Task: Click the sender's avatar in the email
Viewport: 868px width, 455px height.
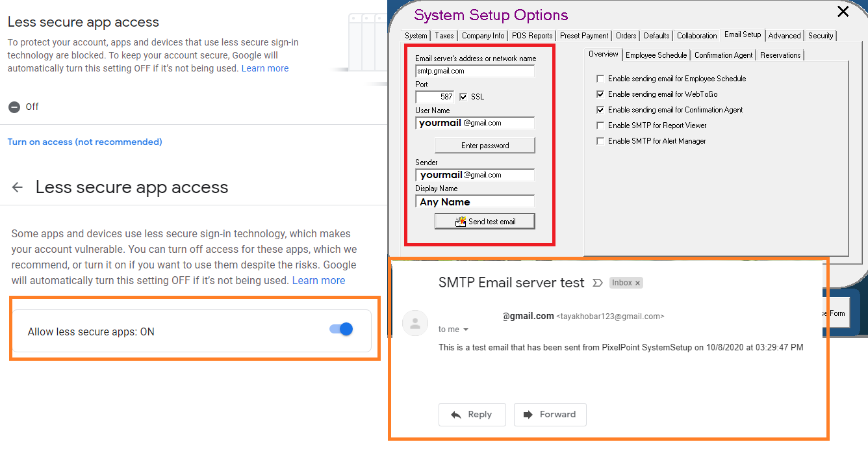Action: tap(415, 323)
